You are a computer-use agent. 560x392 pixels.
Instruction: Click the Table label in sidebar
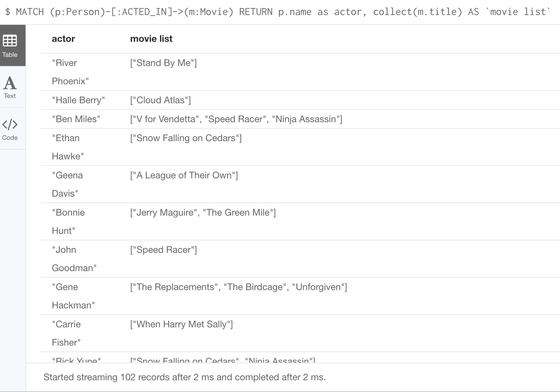coord(10,55)
